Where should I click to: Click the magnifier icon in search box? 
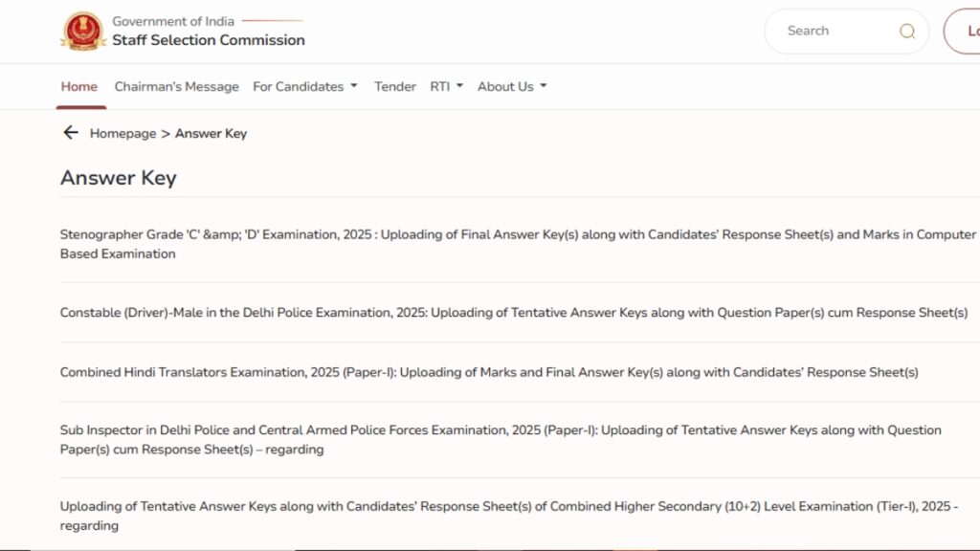click(x=906, y=32)
